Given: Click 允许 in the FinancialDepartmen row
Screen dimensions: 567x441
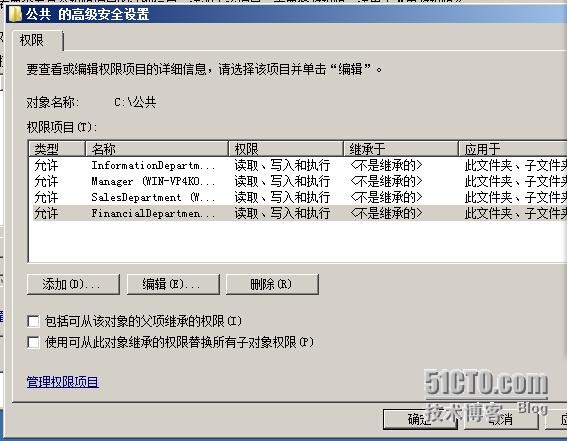Looking at the screenshot, I should 46,213.
